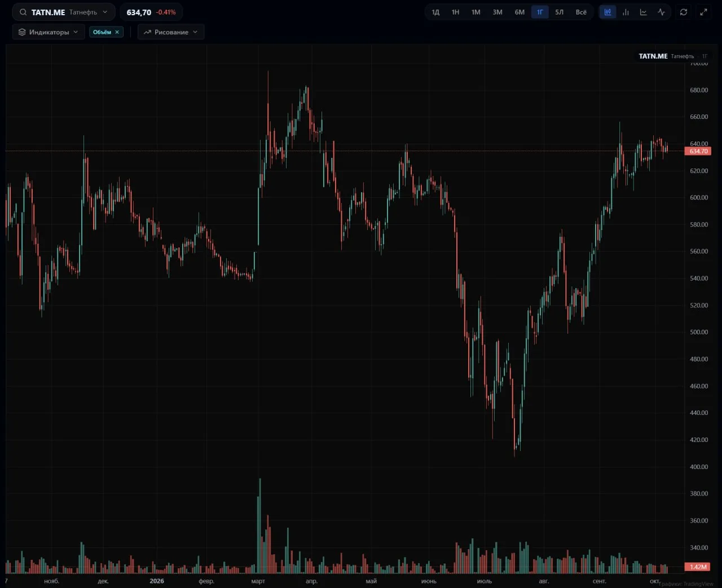The height and width of the screenshot is (588, 722).
Task: Remove the Объём indicator with its X
Action: 117,32
